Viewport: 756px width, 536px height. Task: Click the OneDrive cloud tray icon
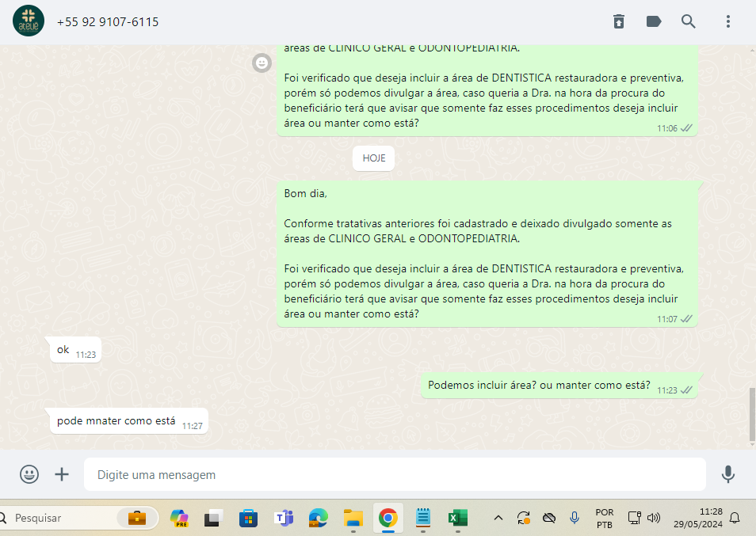[549, 518]
